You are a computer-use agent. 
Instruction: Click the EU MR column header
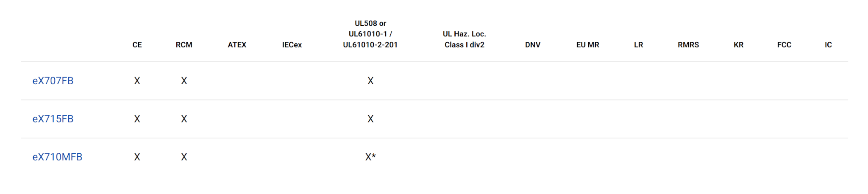(587, 45)
